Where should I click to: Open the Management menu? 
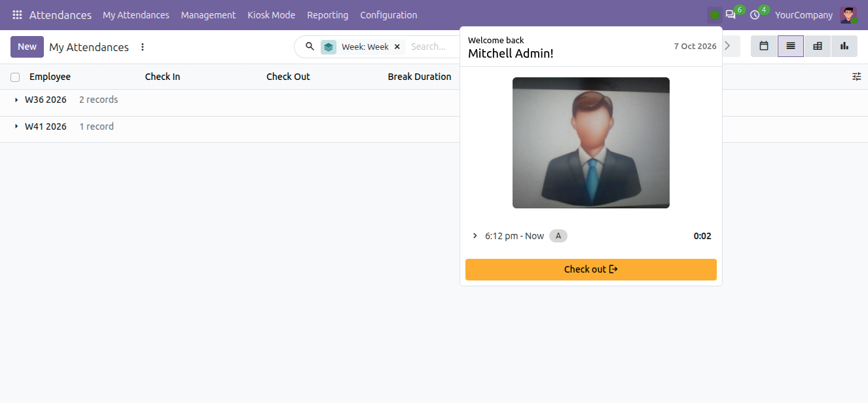pos(208,14)
